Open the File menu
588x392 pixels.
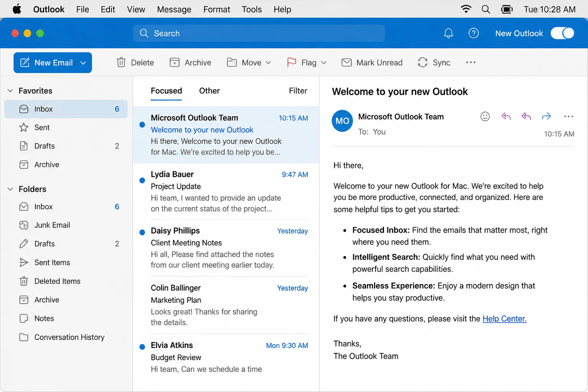tap(82, 9)
